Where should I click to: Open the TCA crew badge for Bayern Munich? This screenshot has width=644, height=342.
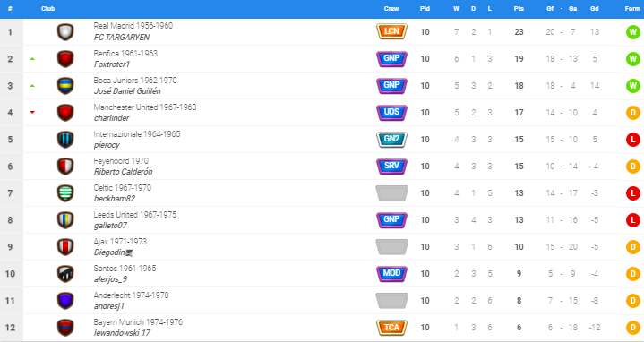pos(391,327)
